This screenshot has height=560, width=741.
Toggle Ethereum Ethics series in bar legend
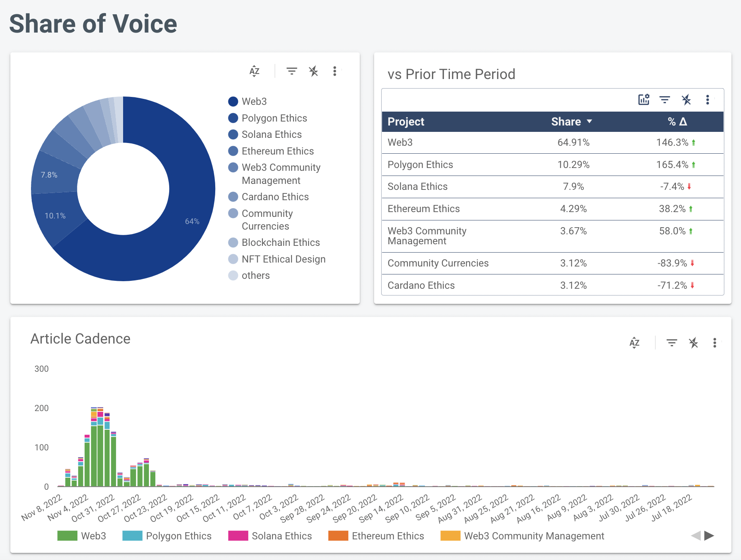pyautogui.click(x=376, y=536)
